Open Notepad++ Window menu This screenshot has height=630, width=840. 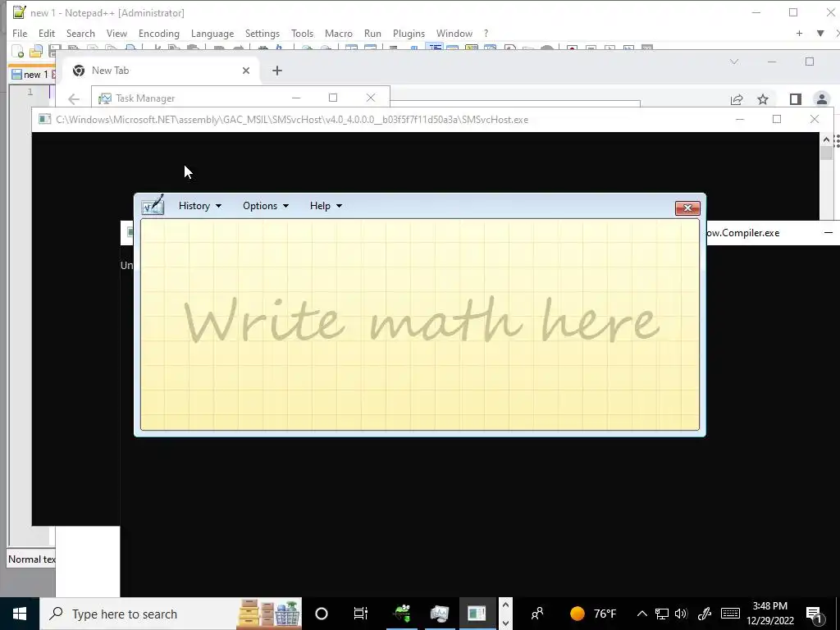[x=454, y=33]
